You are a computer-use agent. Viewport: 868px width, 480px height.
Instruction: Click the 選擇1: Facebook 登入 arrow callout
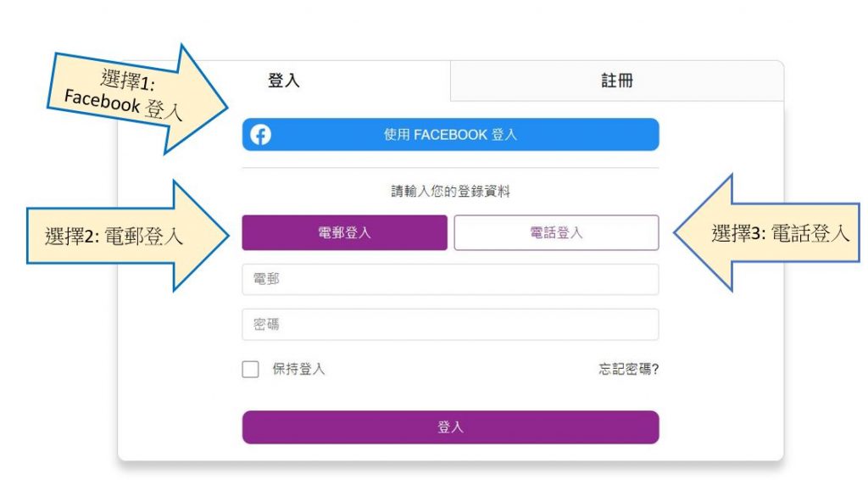click(137, 98)
